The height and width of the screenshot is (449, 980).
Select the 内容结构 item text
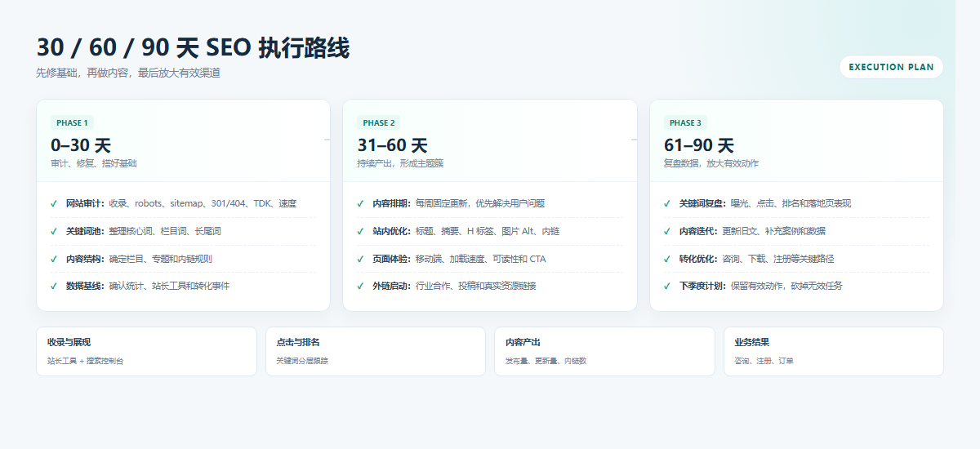pos(139,260)
